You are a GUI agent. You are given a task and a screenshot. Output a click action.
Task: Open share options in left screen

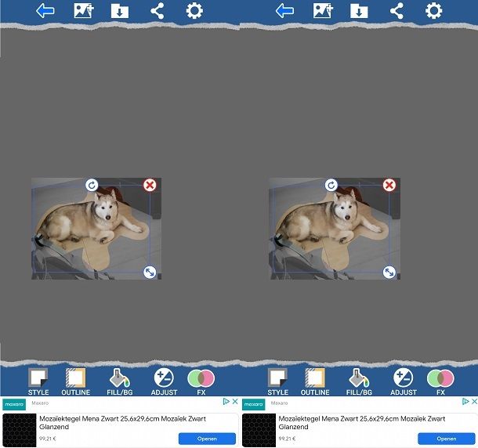pyautogui.click(x=158, y=11)
